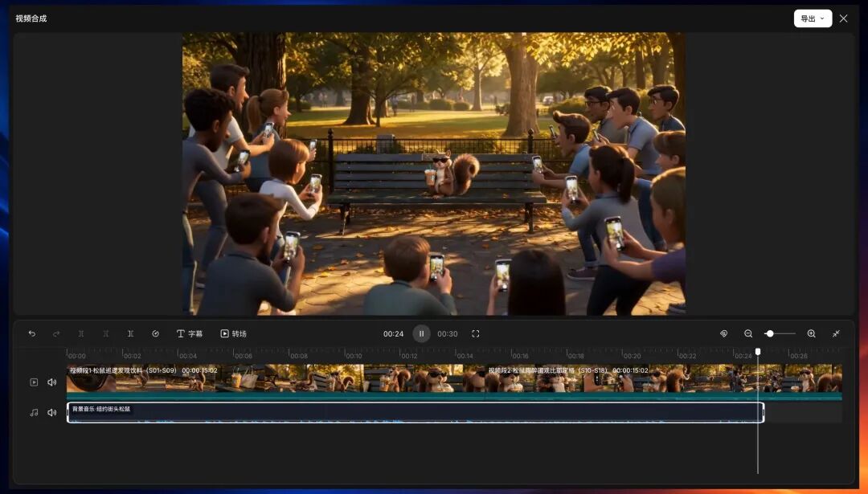
Task: Click the timeline zoom slider handle
Action: tap(769, 333)
